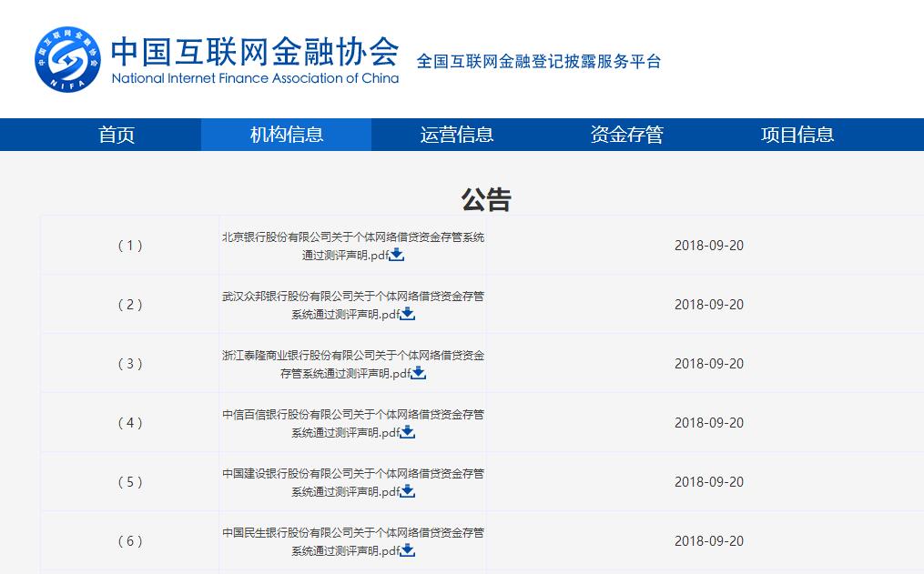Download the 武汉众邦银行 statement PDF icon
Screen dimensions: 924x574
[x=407, y=315]
